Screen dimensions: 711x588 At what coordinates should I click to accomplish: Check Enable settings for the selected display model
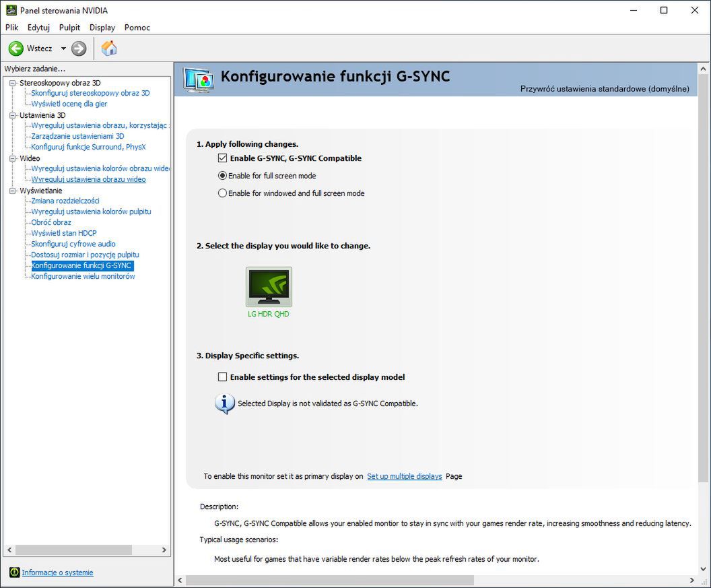tap(222, 377)
